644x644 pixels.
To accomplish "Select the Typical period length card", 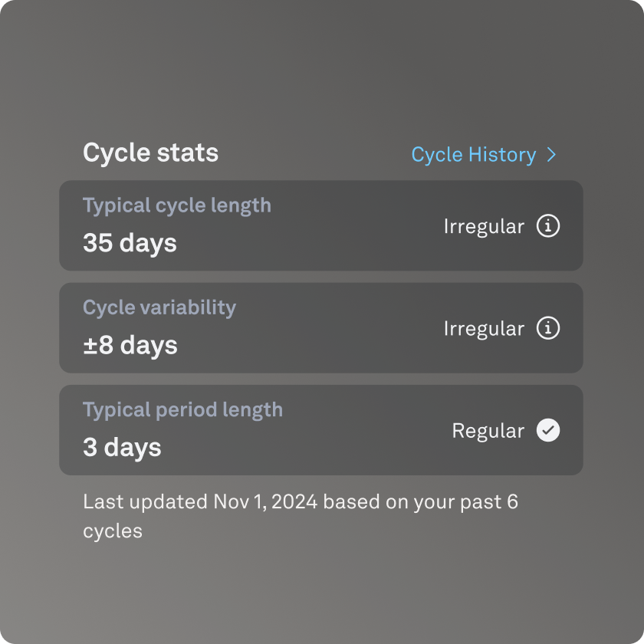I will pyautogui.click(x=321, y=430).
